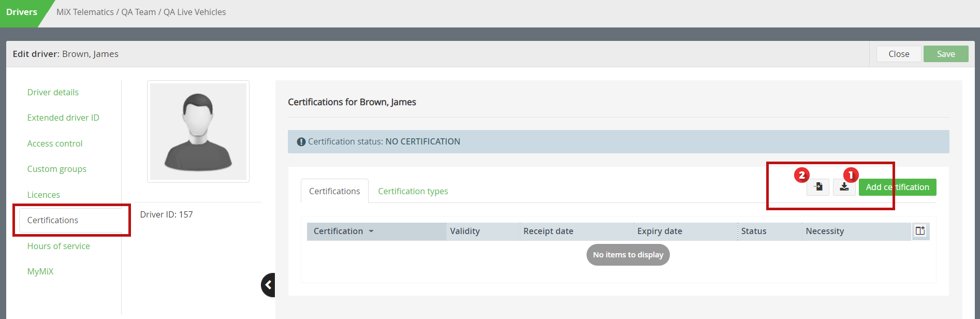Open the column chooser icon in table header
Viewport: 980px width, 319px height.
[x=920, y=231]
